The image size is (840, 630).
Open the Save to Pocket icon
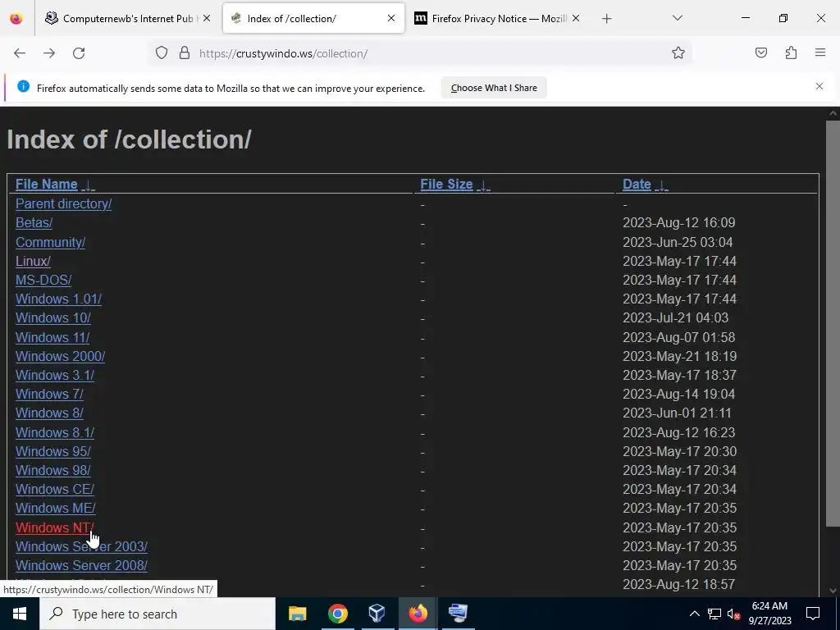pyautogui.click(x=761, y=53)
